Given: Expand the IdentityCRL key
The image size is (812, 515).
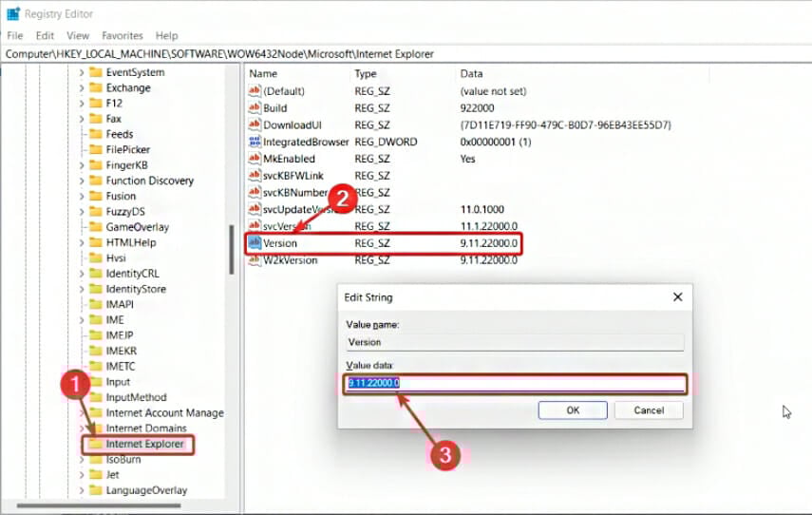Looking at the screenshot, I should point(82,274).
